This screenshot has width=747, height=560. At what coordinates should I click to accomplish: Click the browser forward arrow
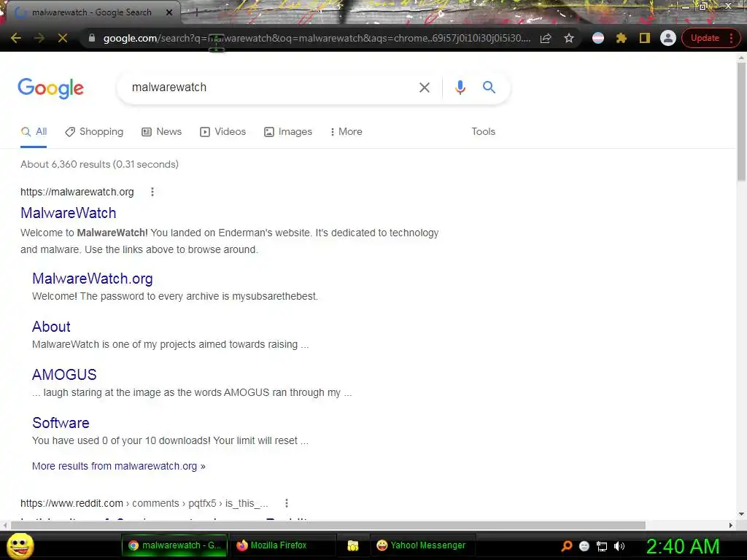pyautogui.click(x=39, y=38)
